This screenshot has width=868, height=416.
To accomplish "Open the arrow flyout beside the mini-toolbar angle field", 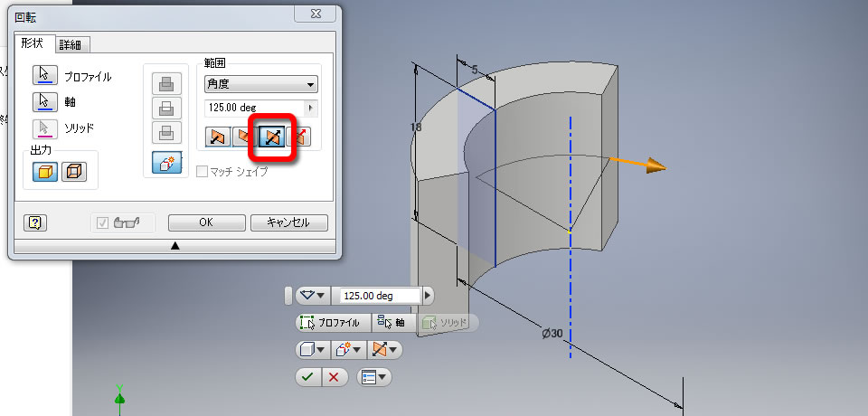I will [x=428, y=296].
